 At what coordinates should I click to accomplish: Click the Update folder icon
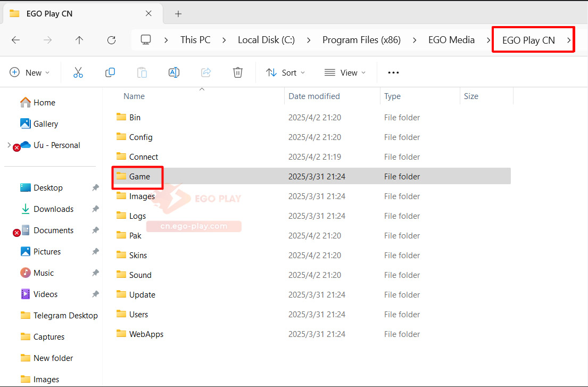point(121,294)
